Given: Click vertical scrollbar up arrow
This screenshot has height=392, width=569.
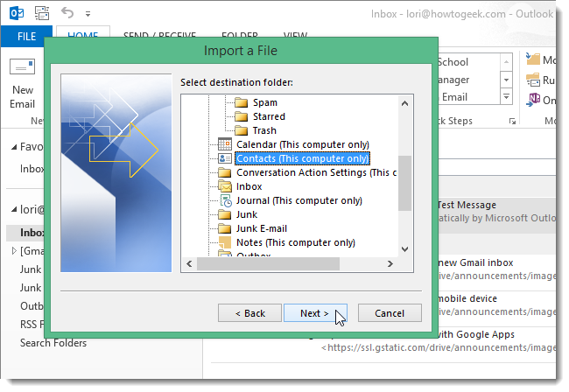Looking at the screenshot, I should 405,103.
